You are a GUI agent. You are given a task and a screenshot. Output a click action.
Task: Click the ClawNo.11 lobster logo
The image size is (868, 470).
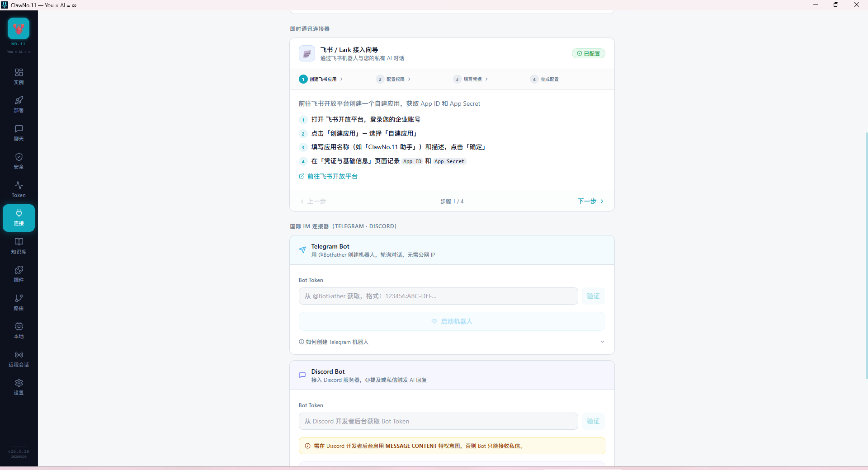coord(19,28)
